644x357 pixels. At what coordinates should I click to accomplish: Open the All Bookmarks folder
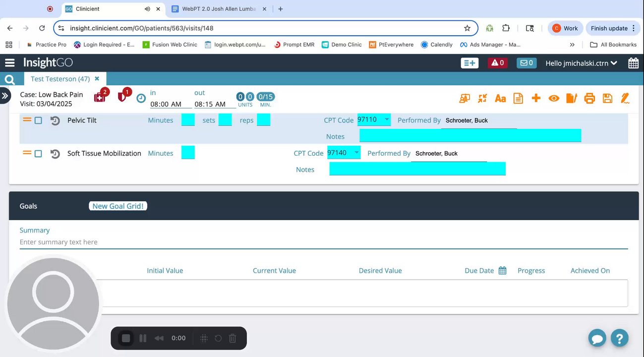[613, 45]
